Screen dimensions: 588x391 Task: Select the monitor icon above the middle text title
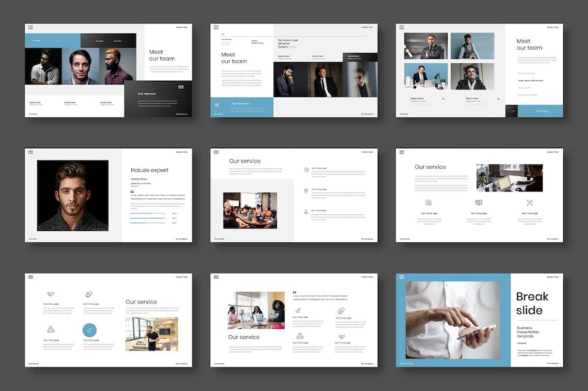point(478,203)
